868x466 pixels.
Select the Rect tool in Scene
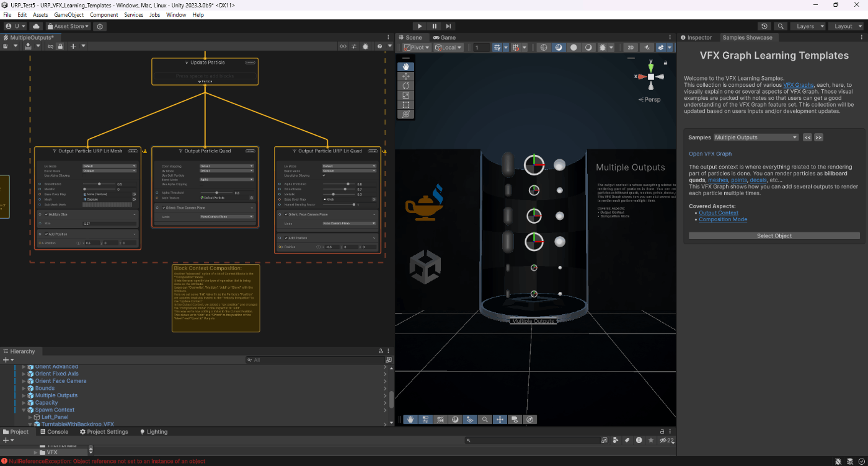[406, 105]
